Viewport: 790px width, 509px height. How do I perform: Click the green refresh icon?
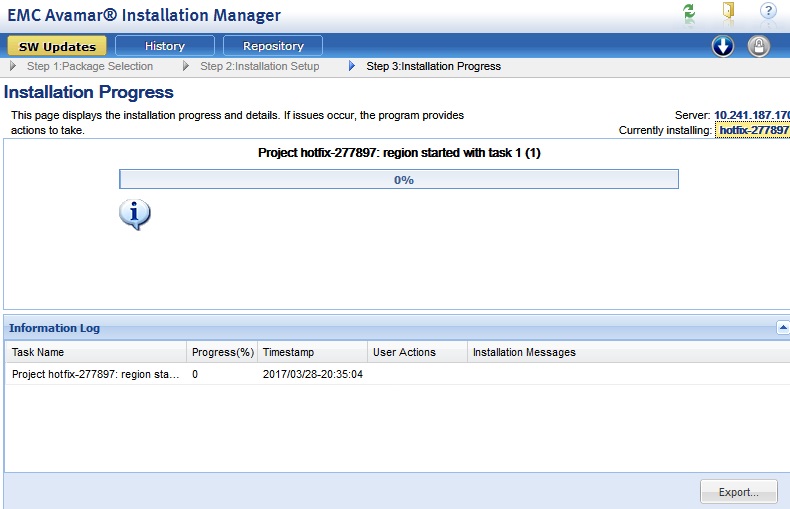coord(689,11)
